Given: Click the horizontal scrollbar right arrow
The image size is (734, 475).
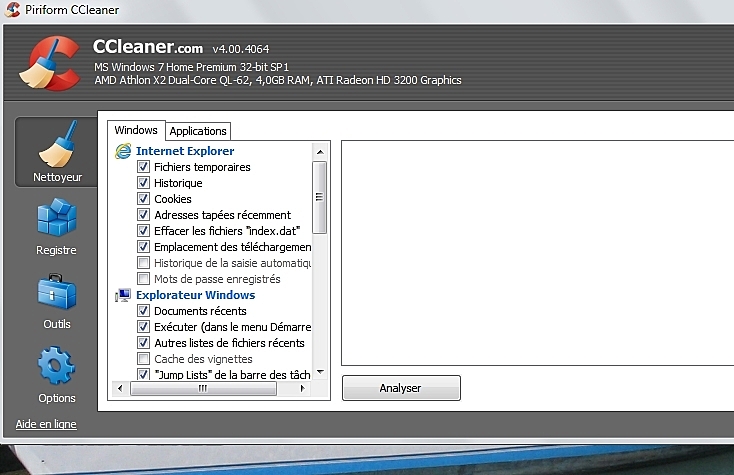Looking at the screenshot, I should tap(302, 388).
